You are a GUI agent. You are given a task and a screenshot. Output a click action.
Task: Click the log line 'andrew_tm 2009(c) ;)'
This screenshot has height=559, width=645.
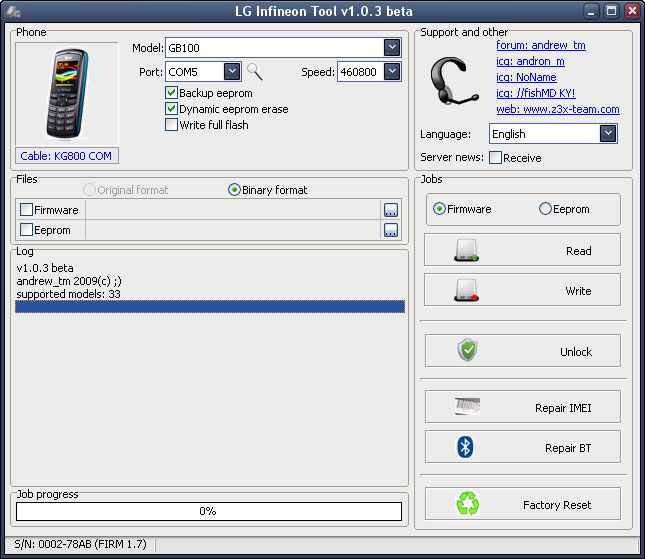[x=69, y=281]
